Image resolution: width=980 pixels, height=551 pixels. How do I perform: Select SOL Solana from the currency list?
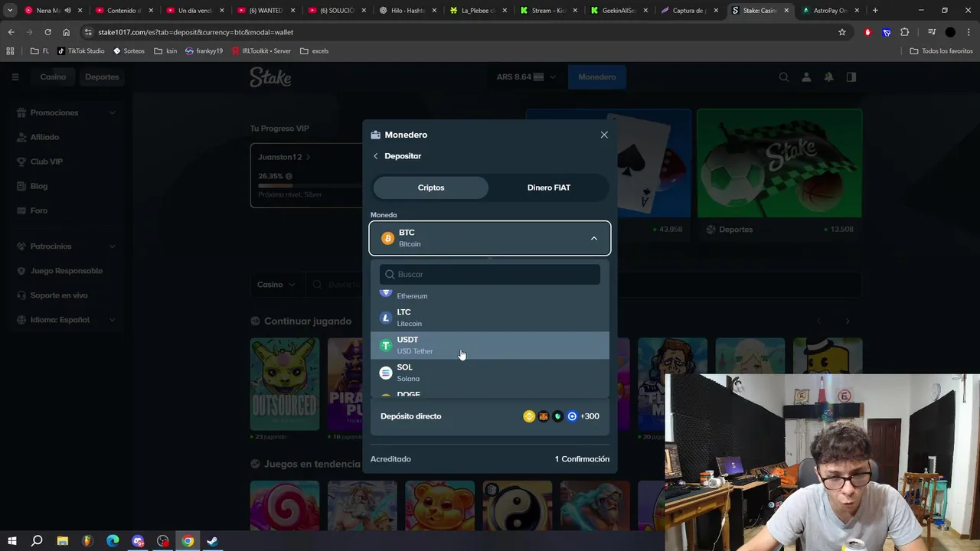(490, 373)
